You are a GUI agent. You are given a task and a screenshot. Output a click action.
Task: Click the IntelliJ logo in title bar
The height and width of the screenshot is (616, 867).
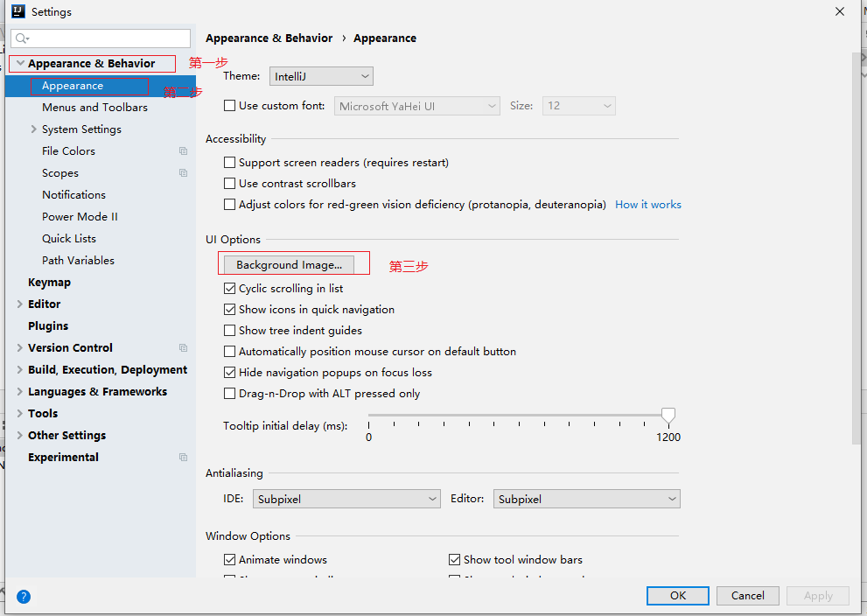point(18,11)
